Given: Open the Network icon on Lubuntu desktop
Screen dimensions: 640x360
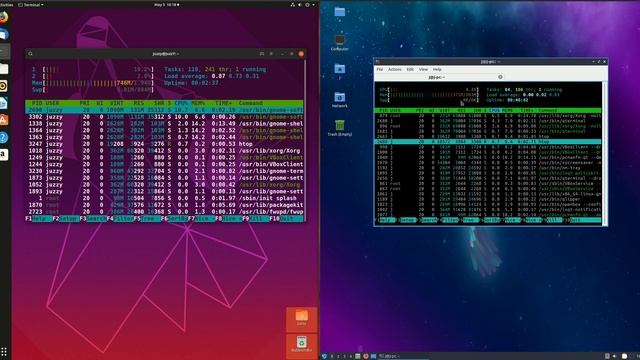Looking at the screenshot, I should [340, 100].
